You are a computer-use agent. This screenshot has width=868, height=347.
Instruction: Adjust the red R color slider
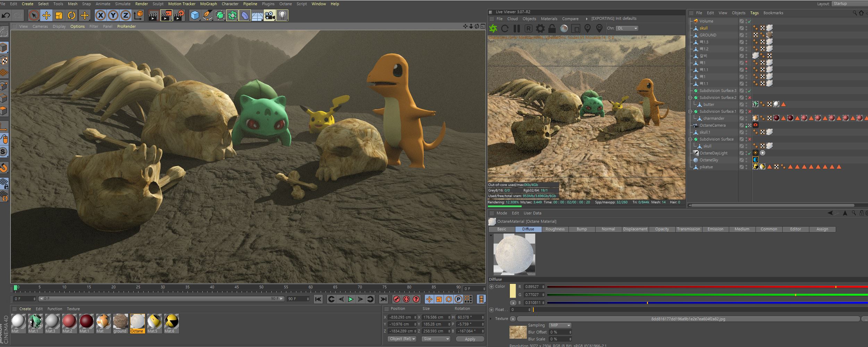707,287
